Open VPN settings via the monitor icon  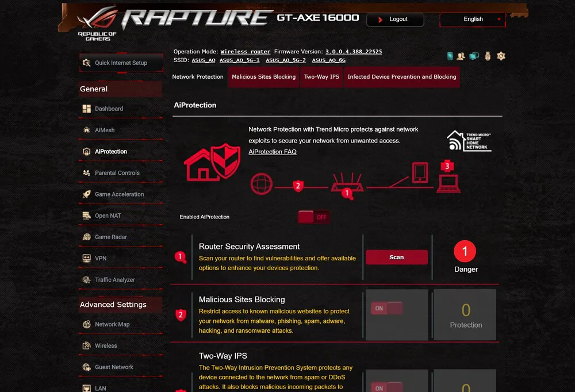tap(87, 258)
